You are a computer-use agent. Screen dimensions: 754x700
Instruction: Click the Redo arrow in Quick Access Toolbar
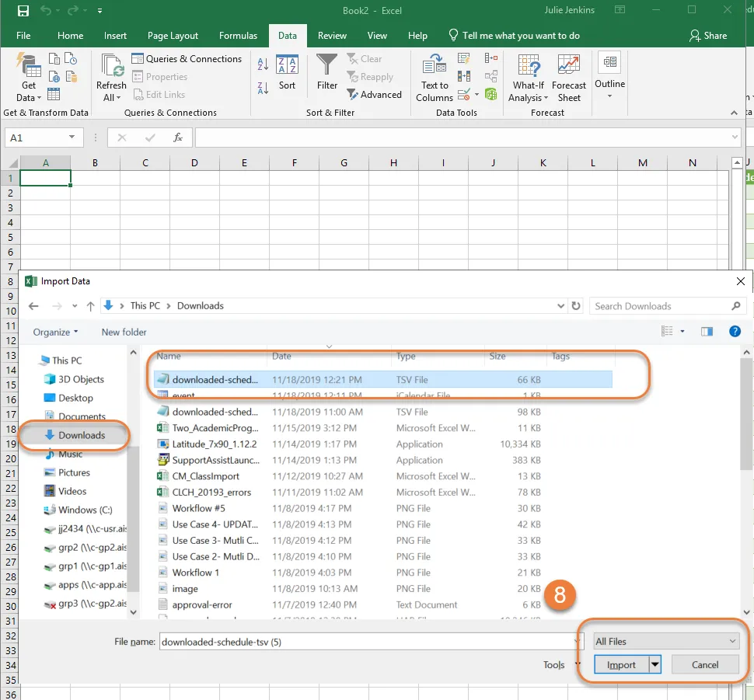pyautogui.click(x=73, y=10)
